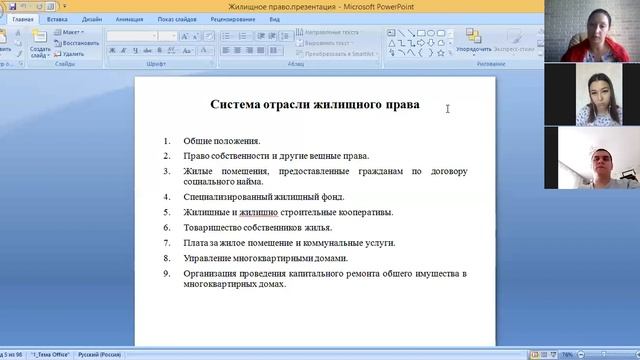Select text box shape in gallery

pyautogui.click(x=391, y=33)
